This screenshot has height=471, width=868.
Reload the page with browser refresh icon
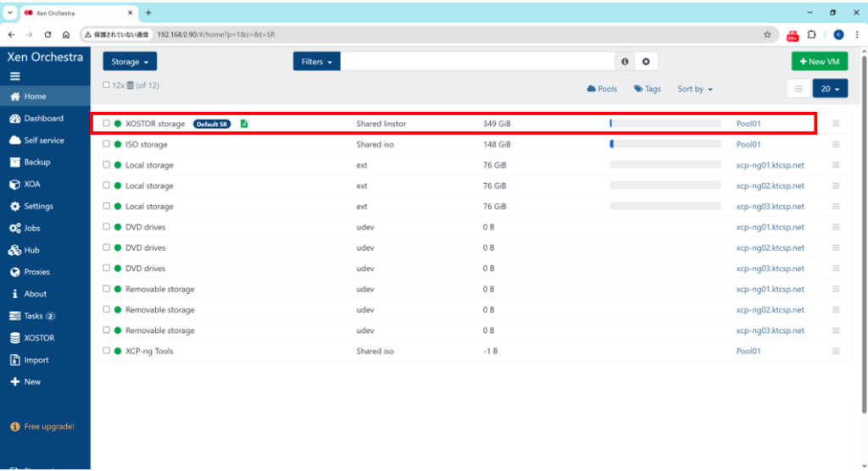[x=47, y=35]
